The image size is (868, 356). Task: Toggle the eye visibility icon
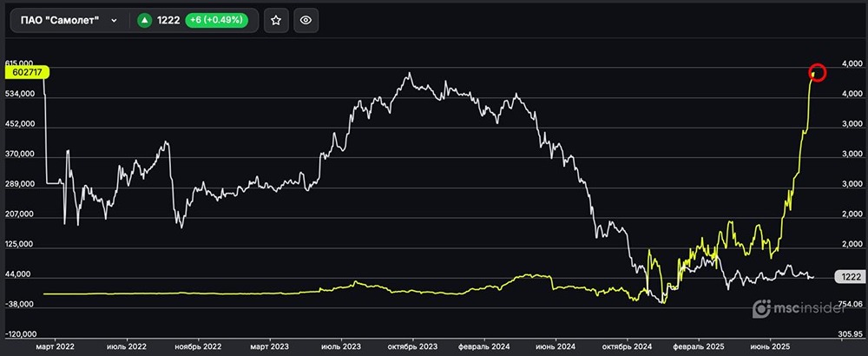306,20
